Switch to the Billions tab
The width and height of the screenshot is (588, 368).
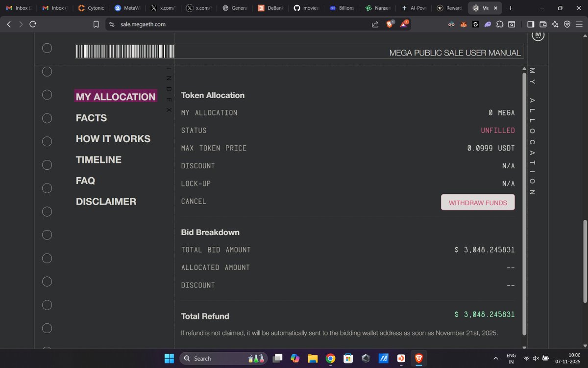342,8
